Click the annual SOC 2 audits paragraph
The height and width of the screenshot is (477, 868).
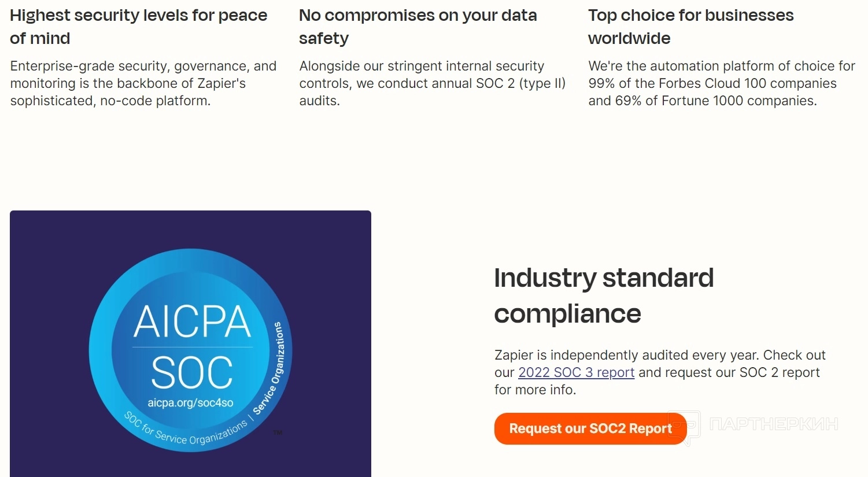coord(432,83)
